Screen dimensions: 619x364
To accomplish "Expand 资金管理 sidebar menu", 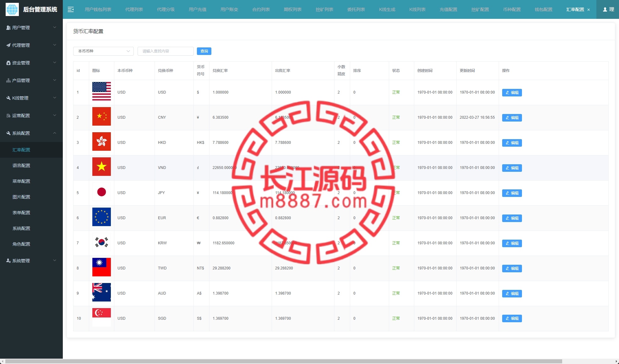I will pos(31,63).
